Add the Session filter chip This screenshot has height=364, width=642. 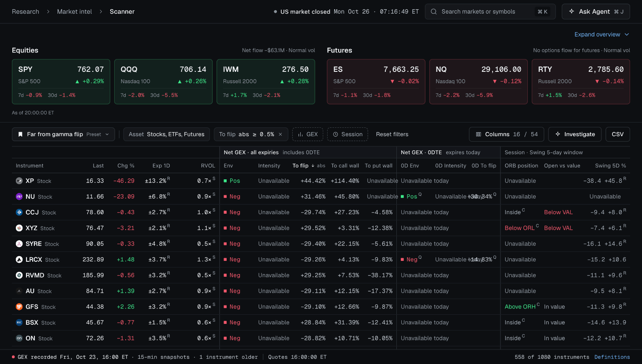(x=347, y=134)
